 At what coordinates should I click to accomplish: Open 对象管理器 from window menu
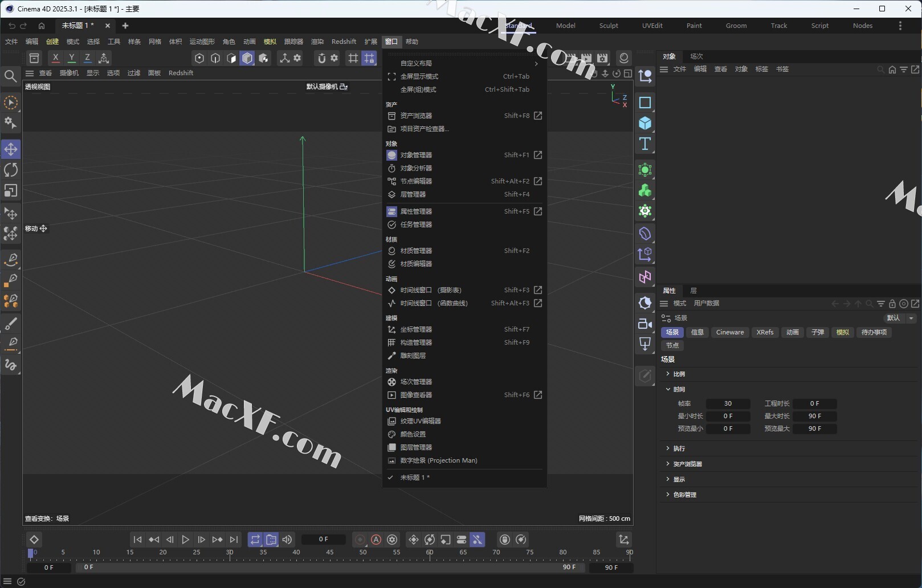pyautogui.click(x=464, y=155)
